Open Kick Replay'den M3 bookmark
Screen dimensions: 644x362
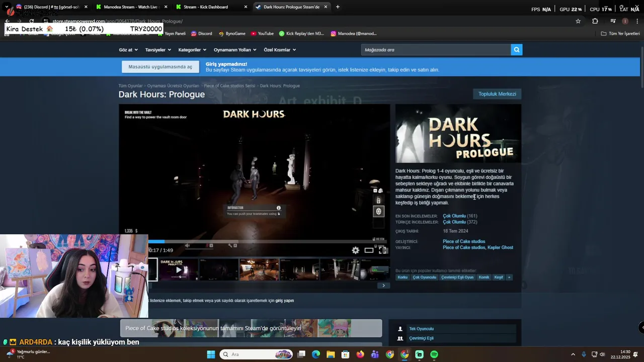(302, 34)
